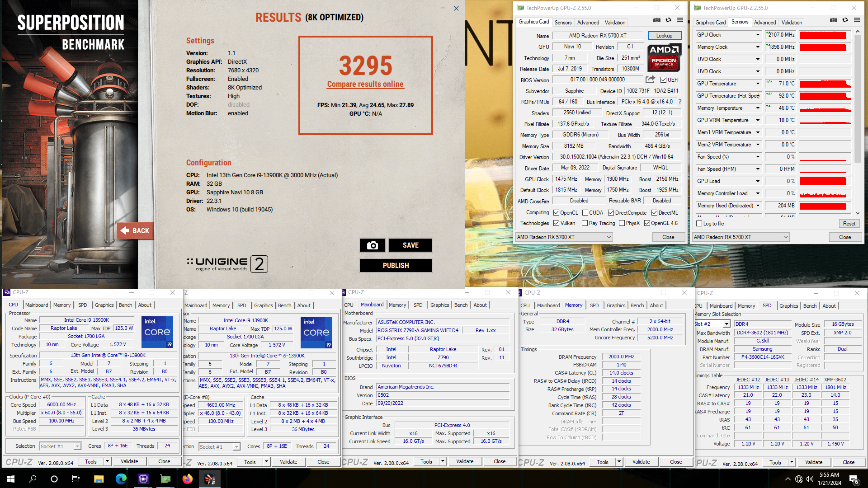This screenshot has height=488, width=868.
Task: Open the Memory Used (Dedicated) sensor dropdown
Action: [x=758, y=206]
